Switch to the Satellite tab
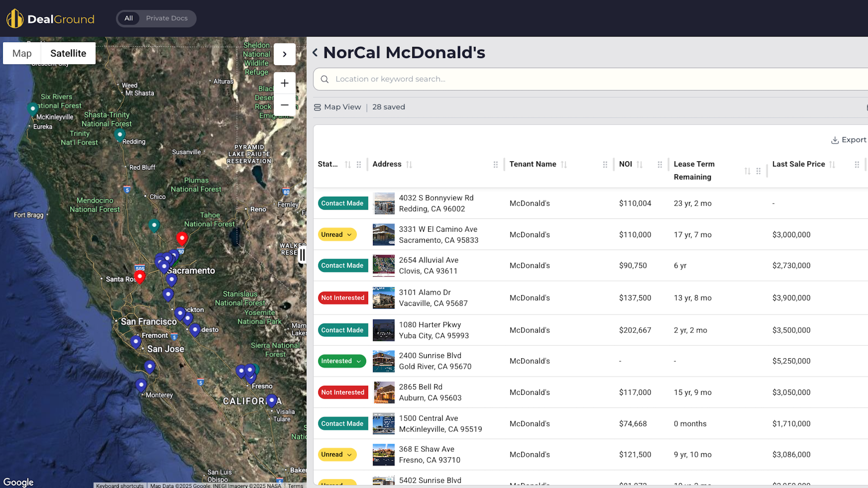The width and height of the screenshot is (868, 488). (x=68, y=53)
